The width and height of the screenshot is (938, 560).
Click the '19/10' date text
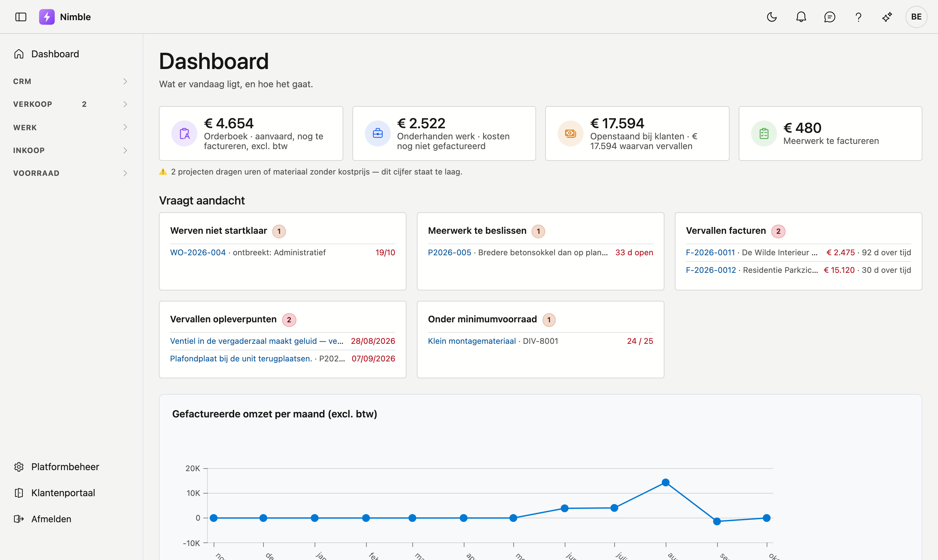pyautogui.click(x=385, y=252)
